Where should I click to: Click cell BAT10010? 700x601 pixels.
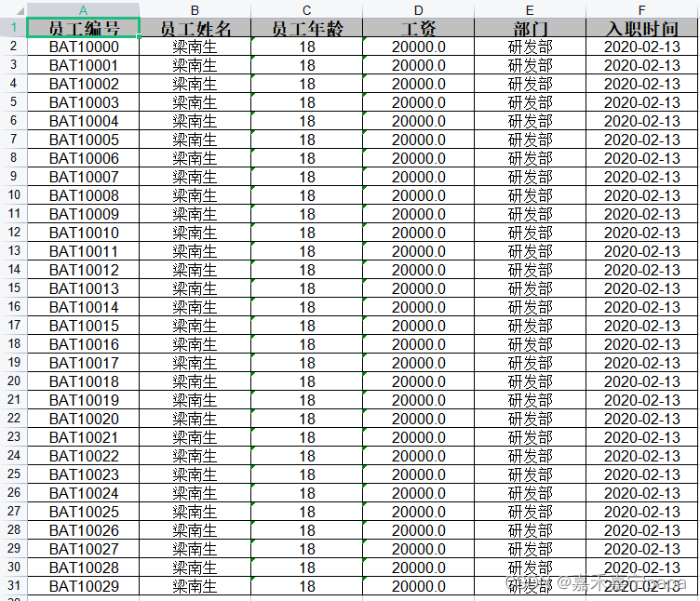pos(84,233)
